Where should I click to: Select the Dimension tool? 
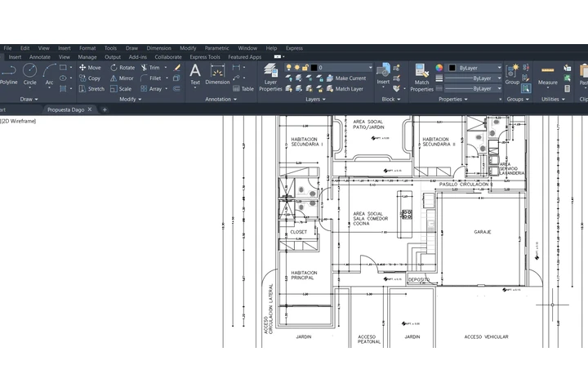pos(217,73)
